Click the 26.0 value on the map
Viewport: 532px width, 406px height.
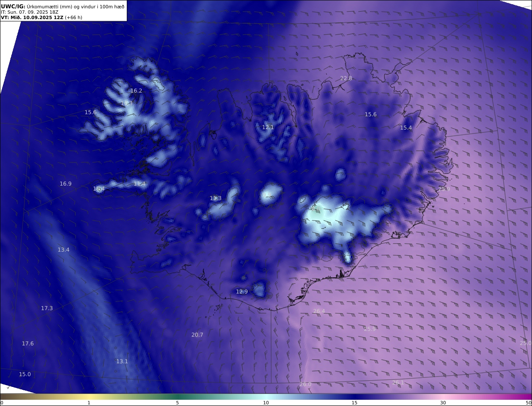pyautogui.click(x=305, y=384)
